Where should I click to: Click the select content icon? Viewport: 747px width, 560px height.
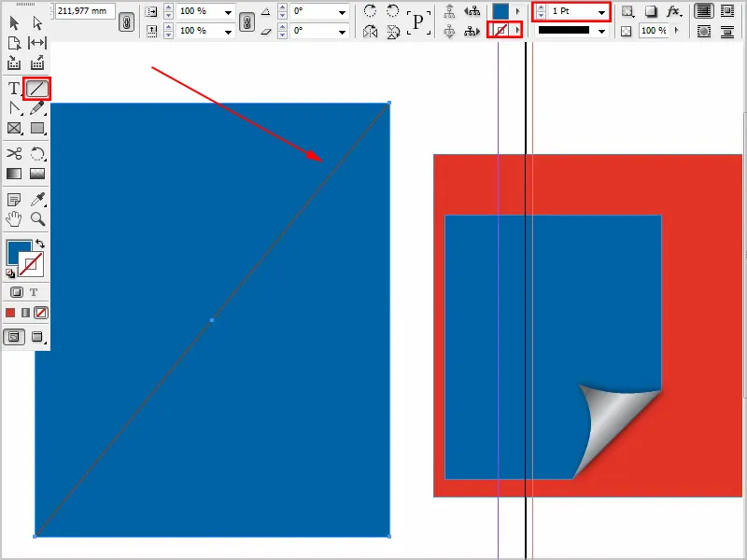(449, 32)
